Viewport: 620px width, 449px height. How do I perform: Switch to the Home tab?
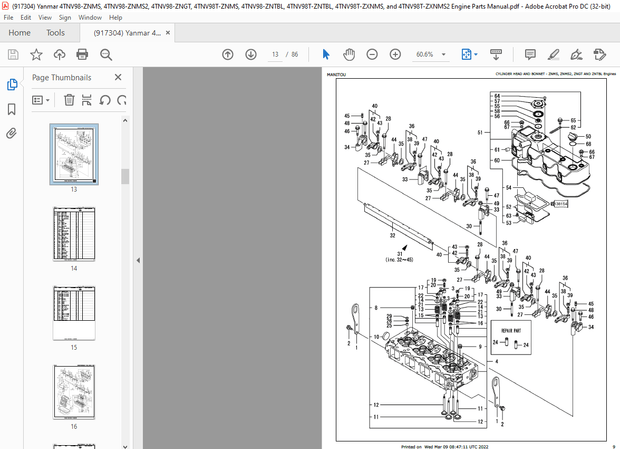(19, 33)
